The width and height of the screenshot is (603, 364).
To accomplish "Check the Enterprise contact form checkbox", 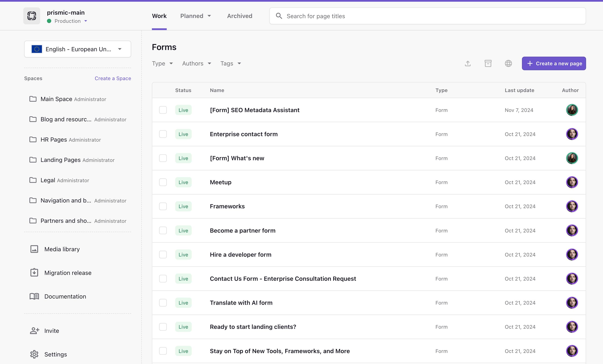I will coord(163,134).
